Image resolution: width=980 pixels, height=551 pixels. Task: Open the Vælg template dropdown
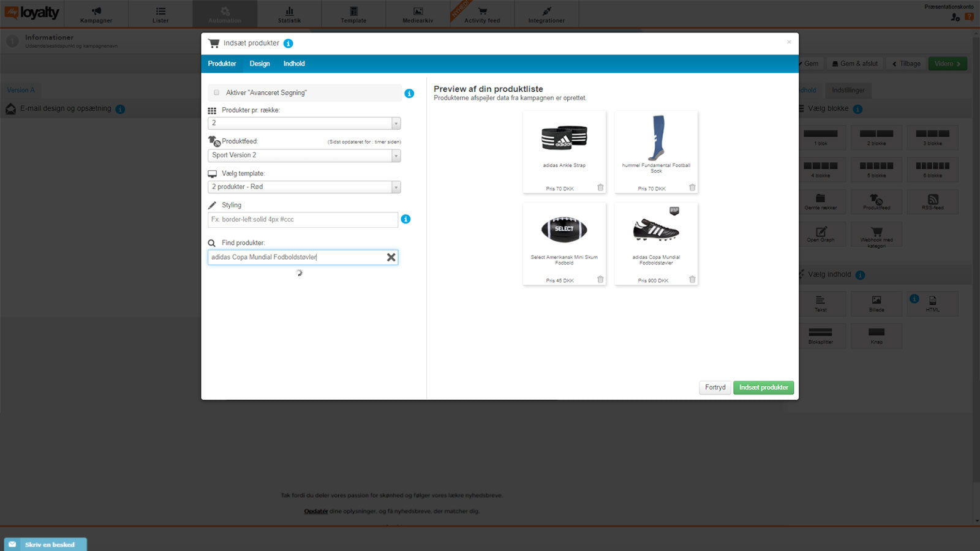pos(304,187)
